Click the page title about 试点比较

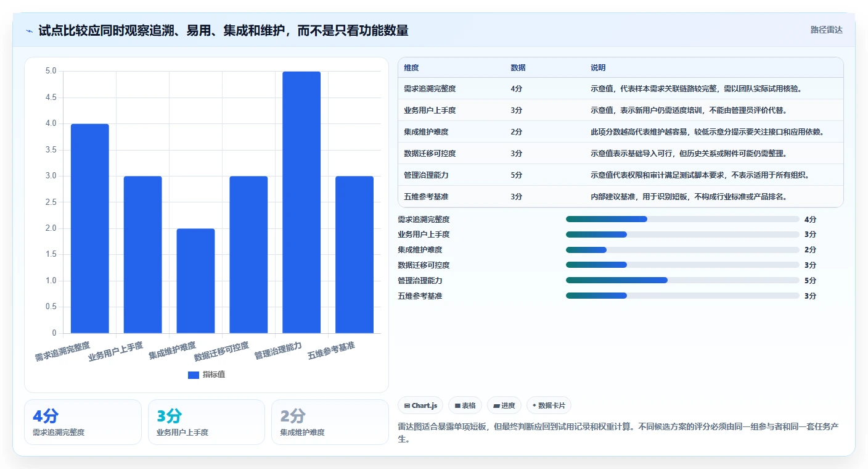point(223,31)
